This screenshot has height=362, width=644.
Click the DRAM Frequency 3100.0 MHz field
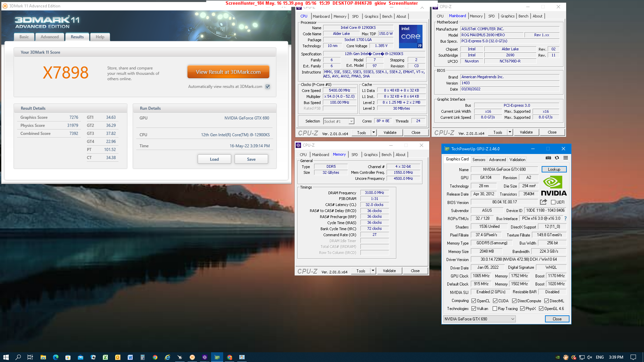pos(374,193)
